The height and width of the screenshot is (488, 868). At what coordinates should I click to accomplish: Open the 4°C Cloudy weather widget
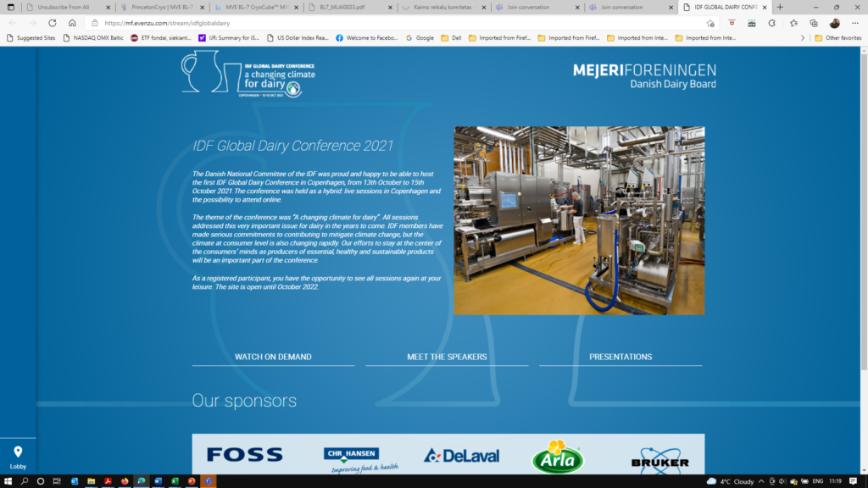click(x=730, y=481)
